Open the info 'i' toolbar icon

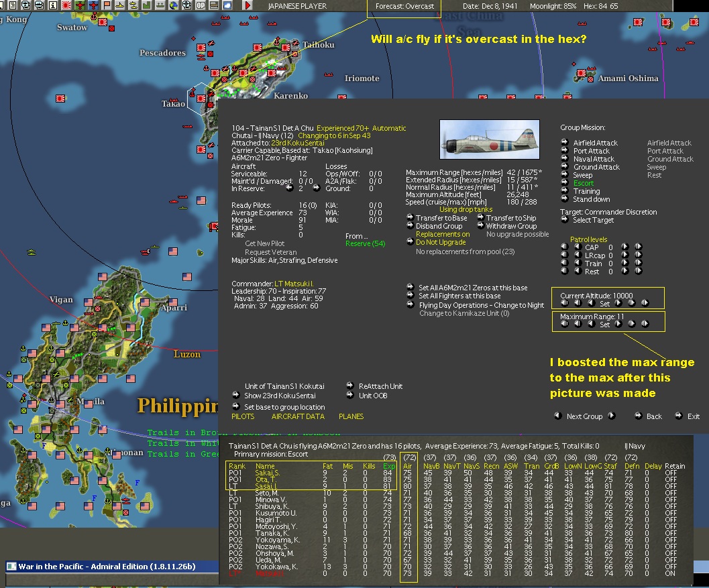pos(53,5)
